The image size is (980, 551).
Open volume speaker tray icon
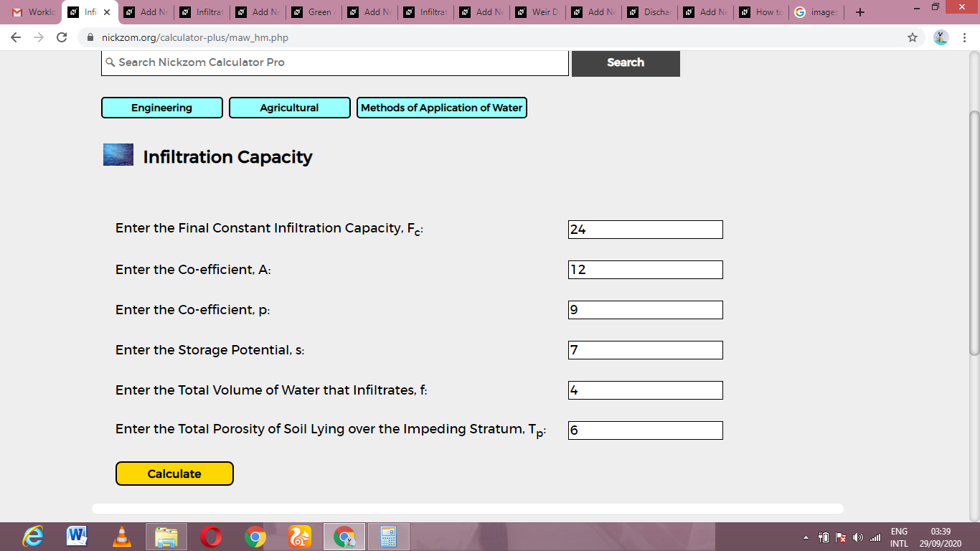(857, 537)
